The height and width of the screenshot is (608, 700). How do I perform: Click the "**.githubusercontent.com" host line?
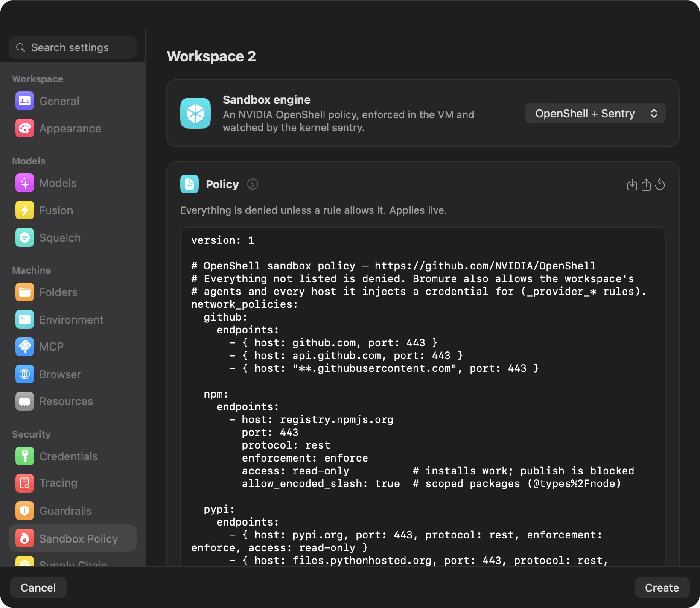point(384,368)
